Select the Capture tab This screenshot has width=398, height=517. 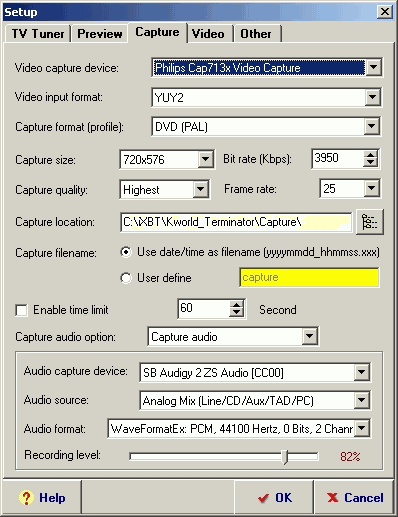pos(157,32)
